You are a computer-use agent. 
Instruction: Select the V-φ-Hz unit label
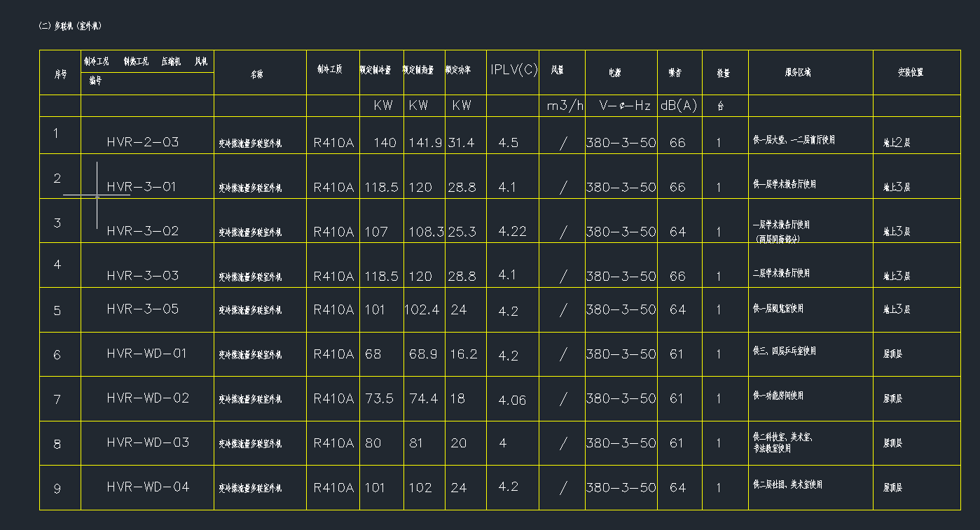[x=625, y=106]
